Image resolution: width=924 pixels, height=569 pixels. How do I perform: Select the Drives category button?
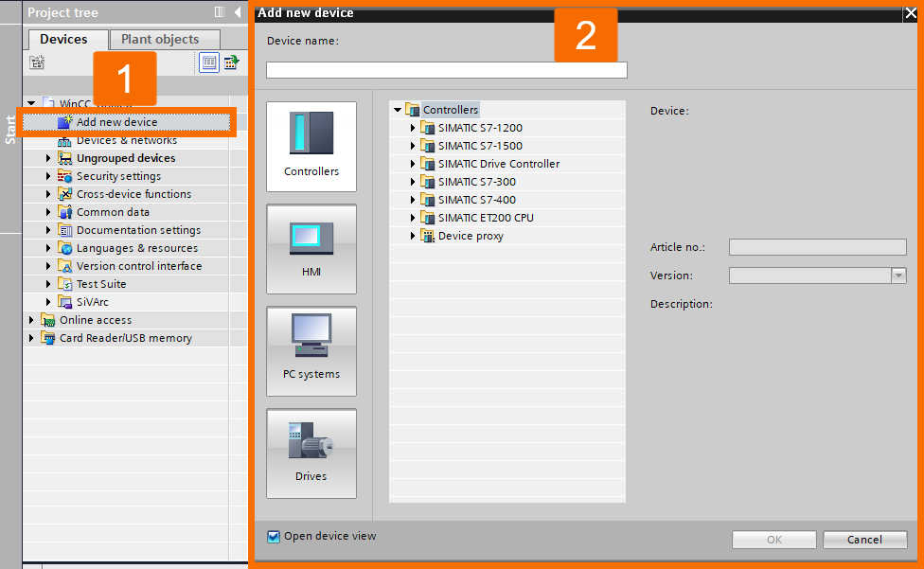coord(311,453)
